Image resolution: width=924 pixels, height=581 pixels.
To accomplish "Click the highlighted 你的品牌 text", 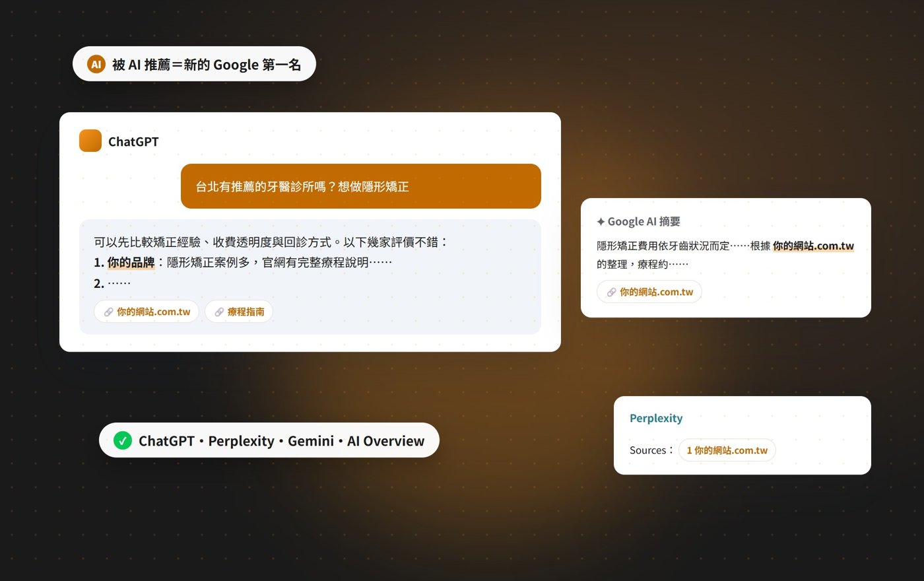I will [x=131, y=262].
